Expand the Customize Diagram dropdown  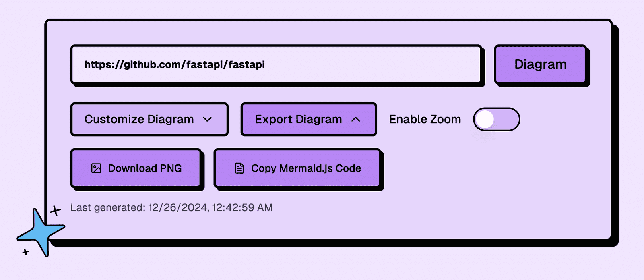[x=149, y=119]
